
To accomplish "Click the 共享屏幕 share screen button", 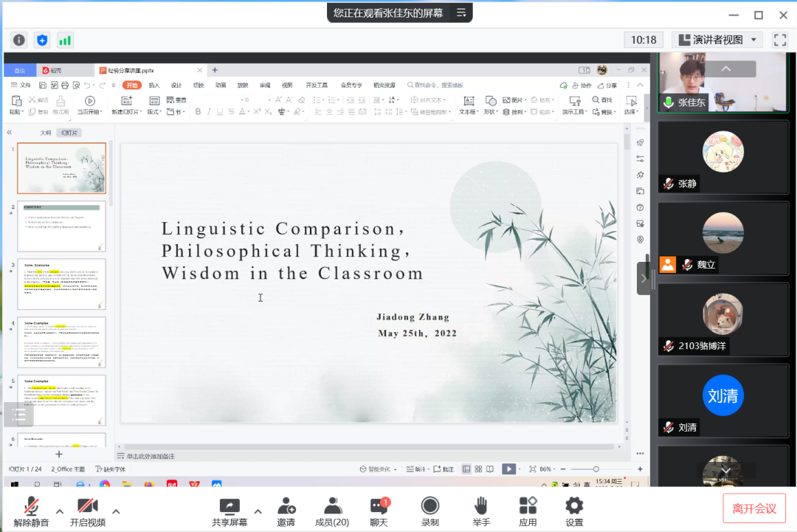I will pos(230,511).
